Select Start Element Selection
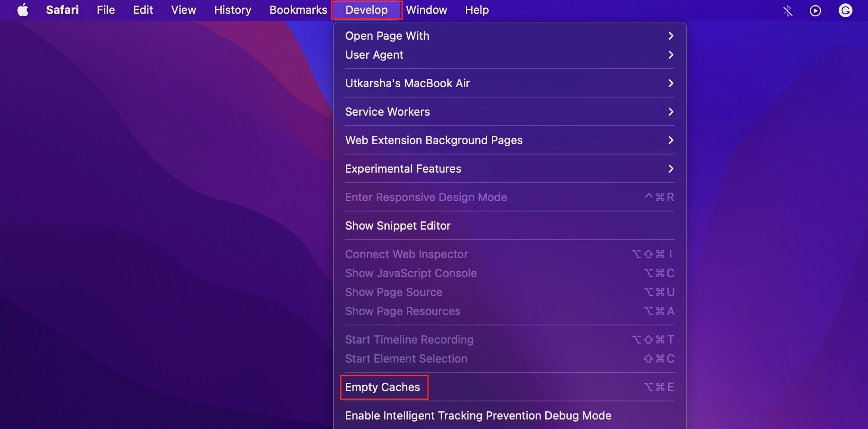868x429 pixels. 509,359
